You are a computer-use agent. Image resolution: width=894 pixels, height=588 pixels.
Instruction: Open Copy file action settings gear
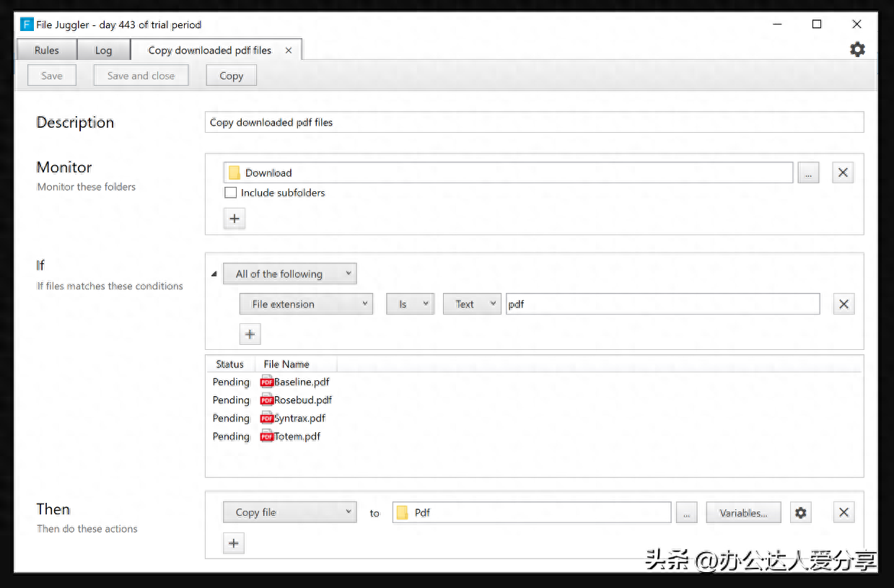[x=800, y=513]
